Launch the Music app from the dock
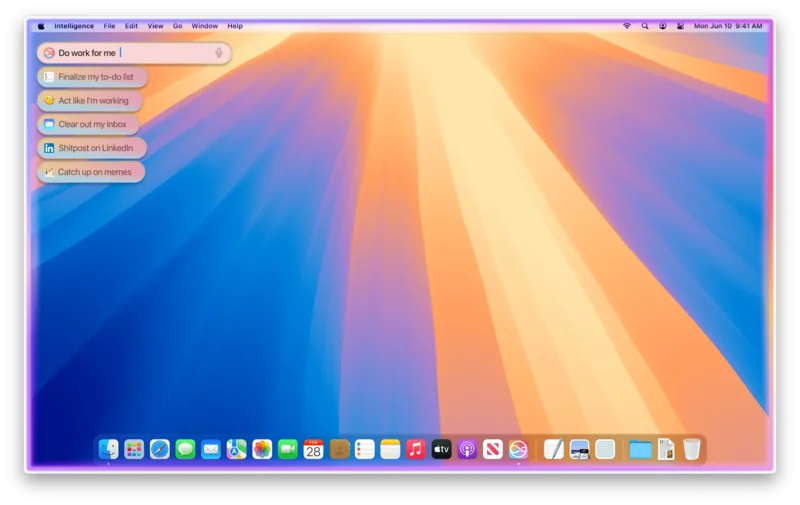This screenshot has width=800, height=505. [416, 449]
